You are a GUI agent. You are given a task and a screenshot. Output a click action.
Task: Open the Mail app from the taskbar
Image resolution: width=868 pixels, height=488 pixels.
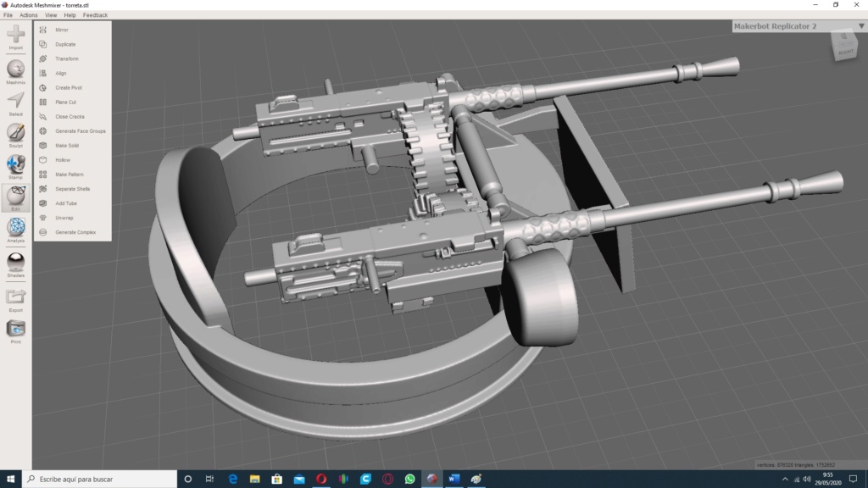pyautogui.click(x=299, y=480)
